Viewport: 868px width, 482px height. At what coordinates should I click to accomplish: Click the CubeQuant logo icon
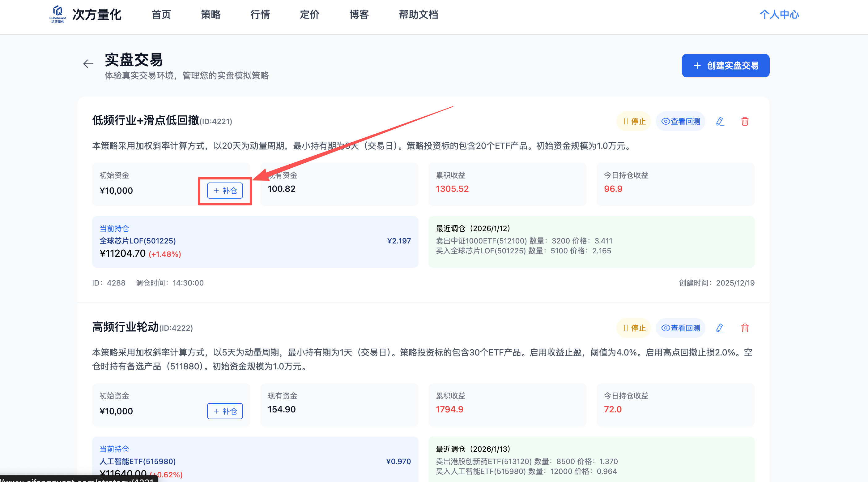(57, 14)
